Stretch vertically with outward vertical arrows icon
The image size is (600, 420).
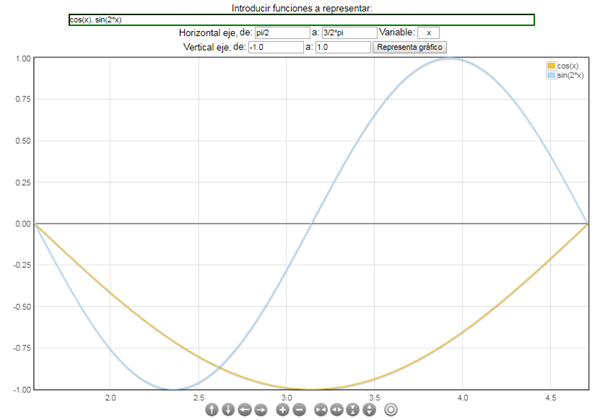tap(369, 410)
